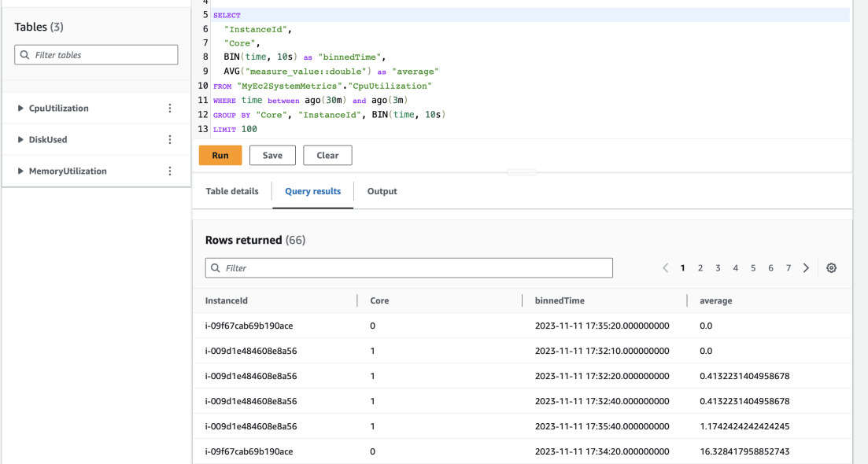Jump to results page 7
The height and width of the screenshot is (464, 868).
click(x=789, y=267)
